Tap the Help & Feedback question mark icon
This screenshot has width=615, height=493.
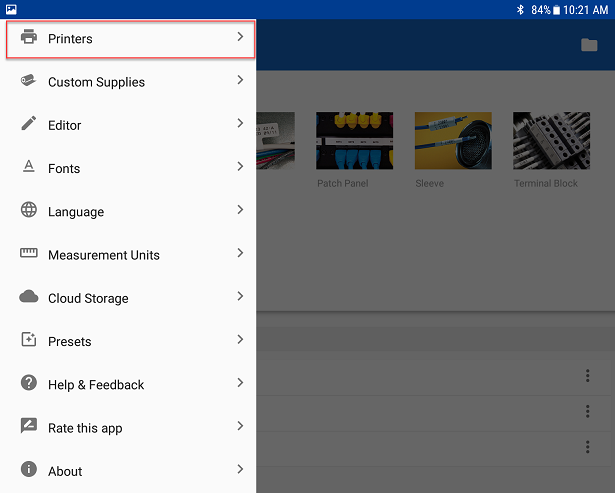(x=28, y=384)
